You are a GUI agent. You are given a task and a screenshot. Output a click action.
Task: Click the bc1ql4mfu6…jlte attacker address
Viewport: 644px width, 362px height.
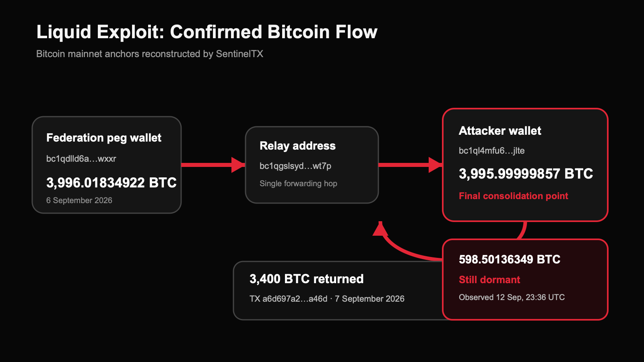point(492,151)
